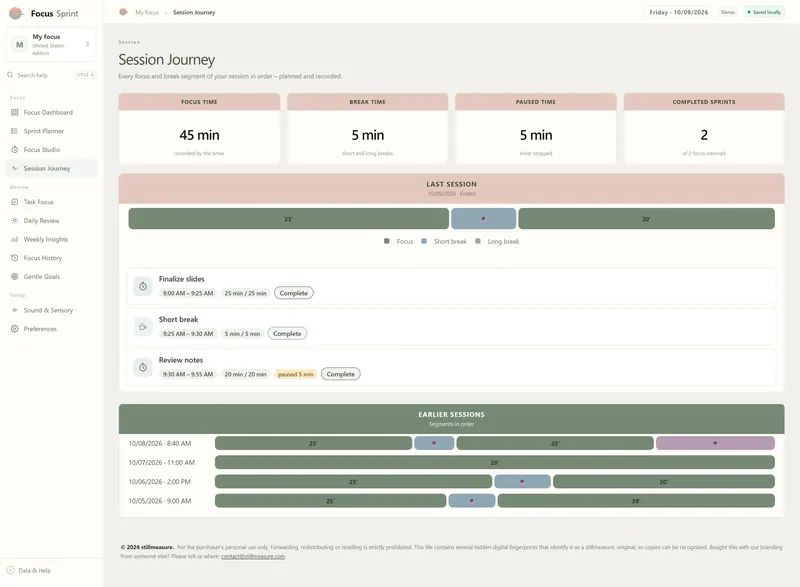Click the timer icon beside Finalize slides
800x587 pixels.
pyautogui.click(x=143, y=286)
